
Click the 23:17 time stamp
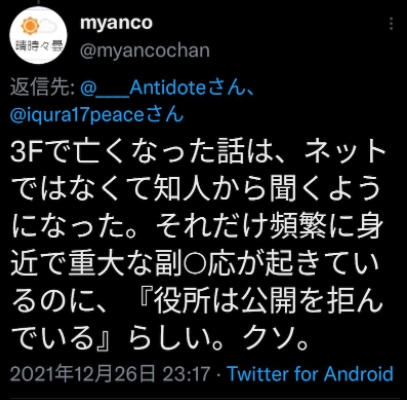click(186, 374)
